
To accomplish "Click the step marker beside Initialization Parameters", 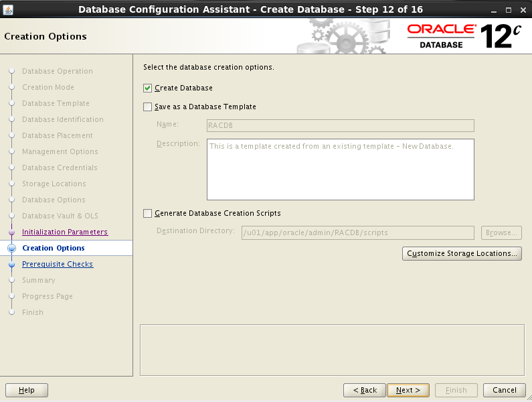I will (x=12, y=232).
